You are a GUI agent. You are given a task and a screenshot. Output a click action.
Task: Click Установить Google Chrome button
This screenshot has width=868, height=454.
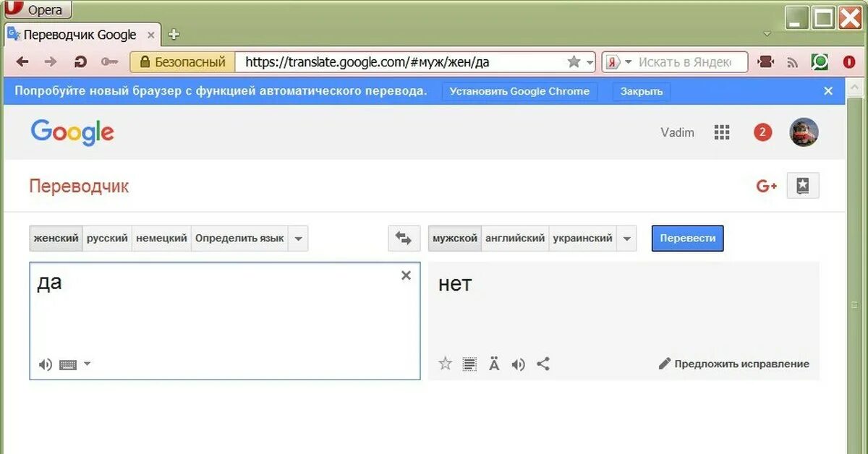click(x=519, y=91)
